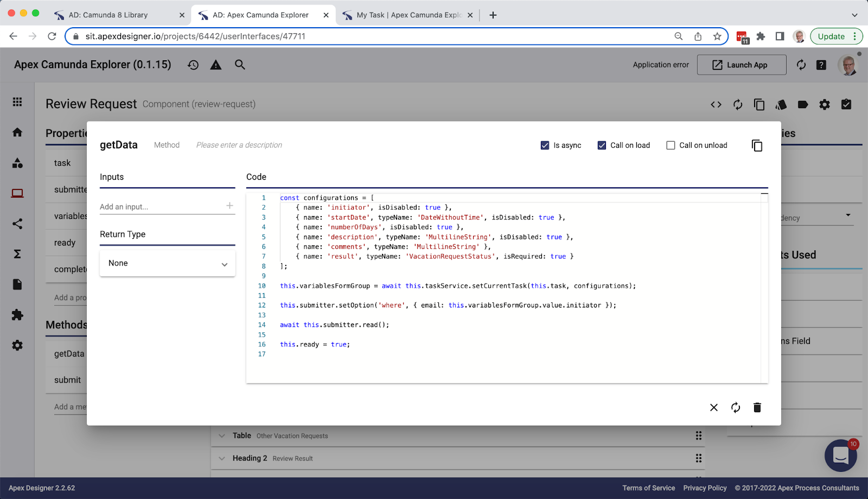Click the Chrome Update button
The height and width of the screenshot is (499, 868).
(x=836, y=36)
